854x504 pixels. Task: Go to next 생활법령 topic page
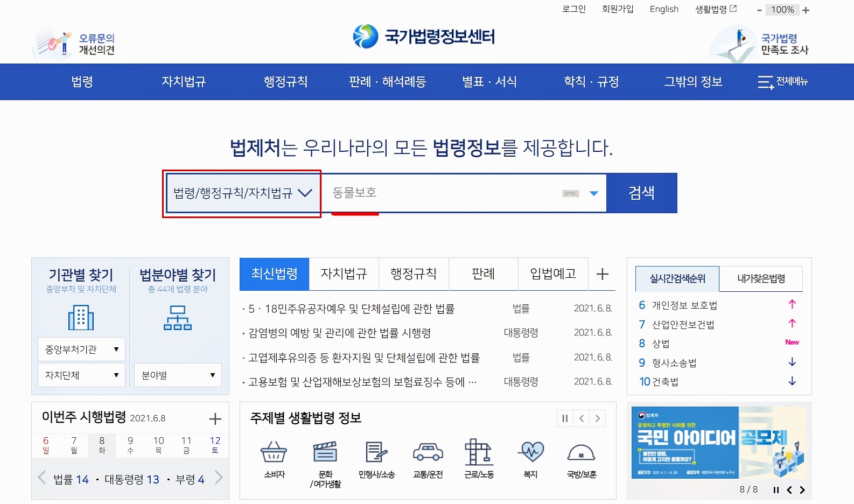point(598,418)
